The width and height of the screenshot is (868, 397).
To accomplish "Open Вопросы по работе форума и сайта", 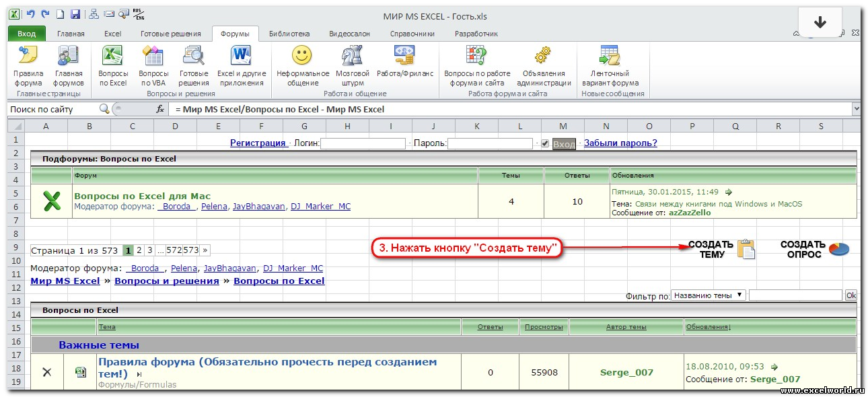I will pos(477,66).
